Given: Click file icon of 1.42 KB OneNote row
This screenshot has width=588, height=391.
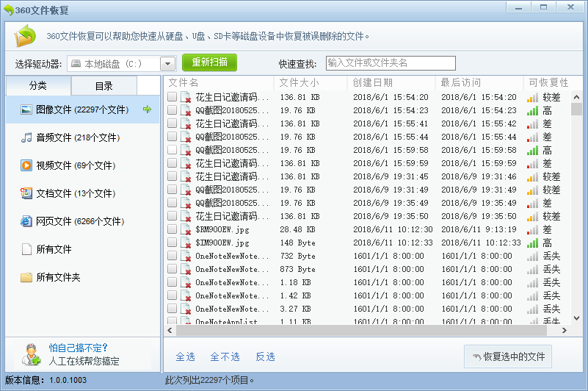Looking at the screenshot, I should 186,295.
